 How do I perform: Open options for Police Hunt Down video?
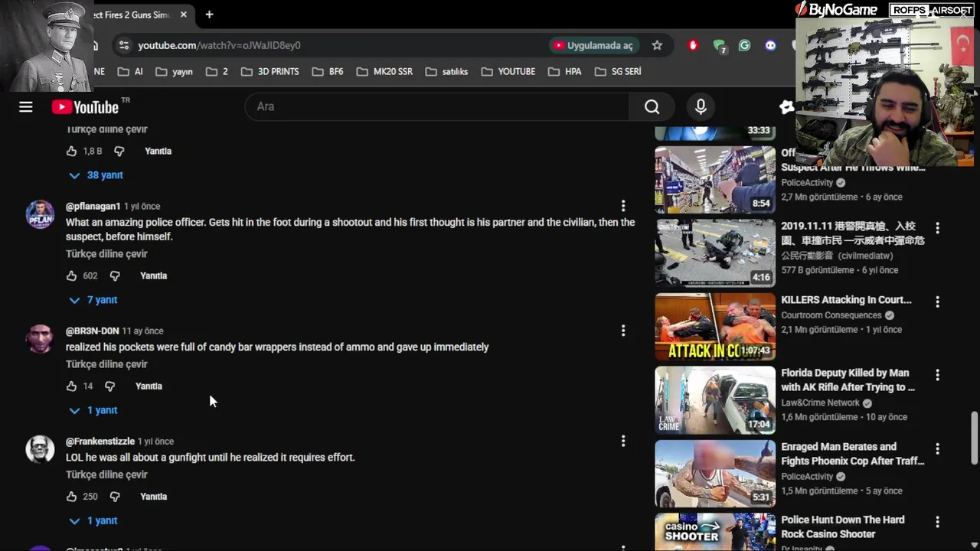point(937,522)
